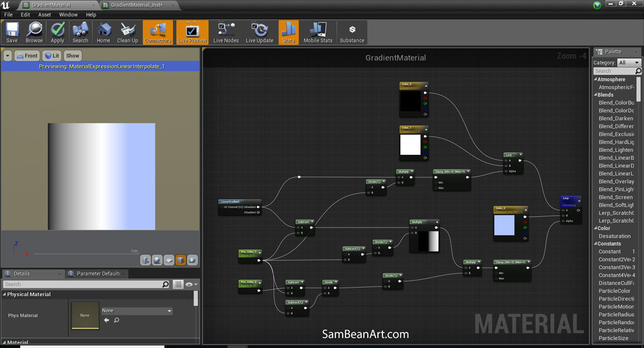
Task: Collapse the Color_0 node preview arrow
Action: click(426, 85)
